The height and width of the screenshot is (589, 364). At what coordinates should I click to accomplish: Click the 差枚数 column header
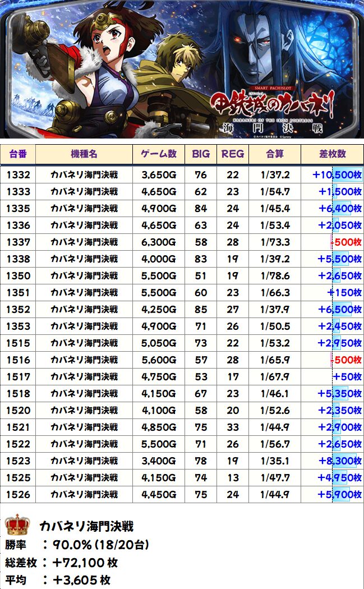[x=332, y=154]
